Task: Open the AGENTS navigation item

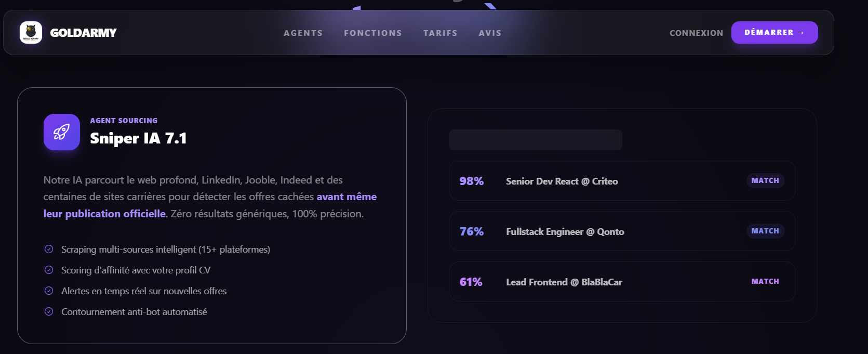Action: 303,33
